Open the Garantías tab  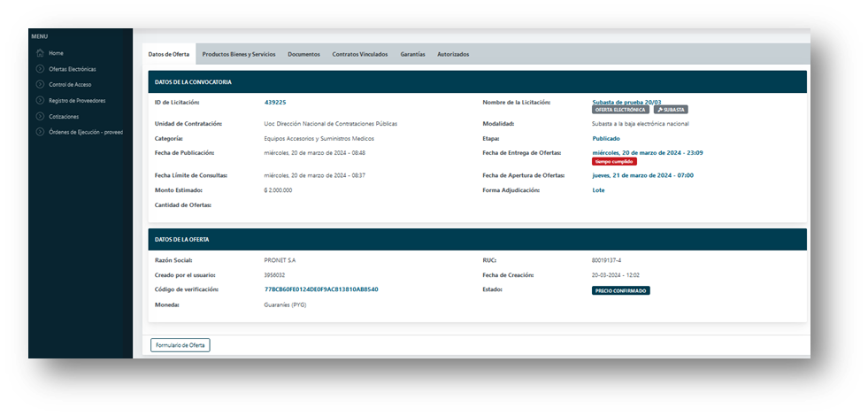click(413, 54)
